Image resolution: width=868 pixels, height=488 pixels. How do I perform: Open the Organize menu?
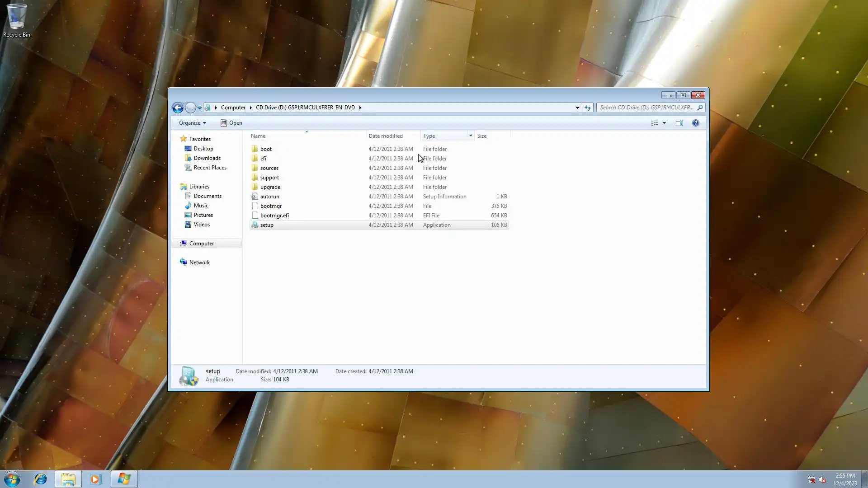[x=192, y=123]
